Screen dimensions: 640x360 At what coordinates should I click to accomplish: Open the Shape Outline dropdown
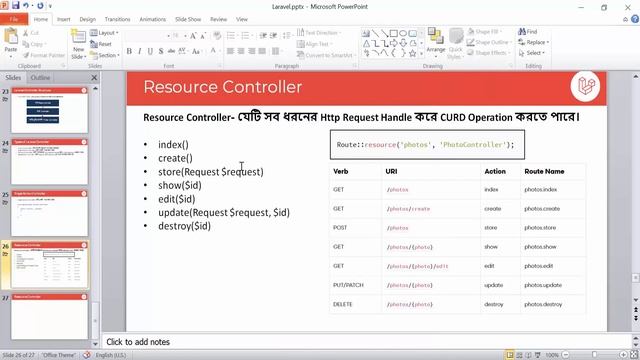coord(489,42)
